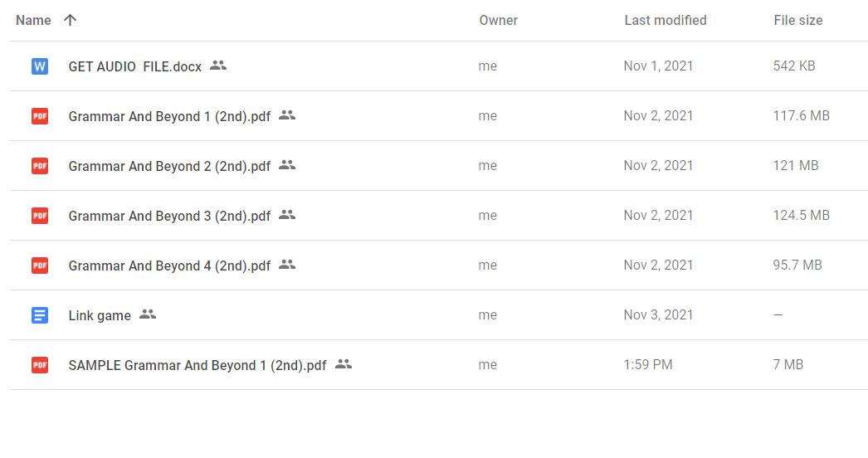868x458 pixels.
Task: Click the Google Docs icon beside Link game
Action: 40,315
